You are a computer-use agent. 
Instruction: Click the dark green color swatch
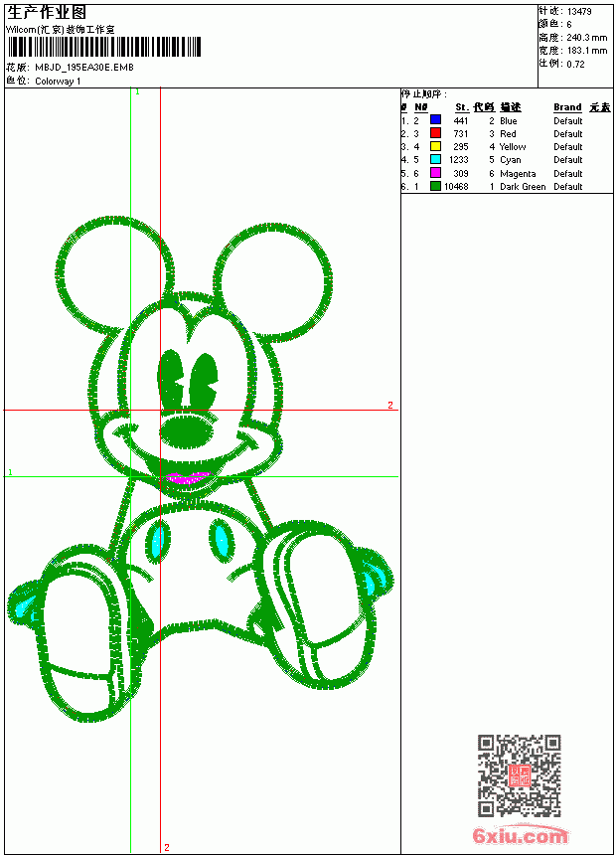pyautogui.click(x=435, y=186)
